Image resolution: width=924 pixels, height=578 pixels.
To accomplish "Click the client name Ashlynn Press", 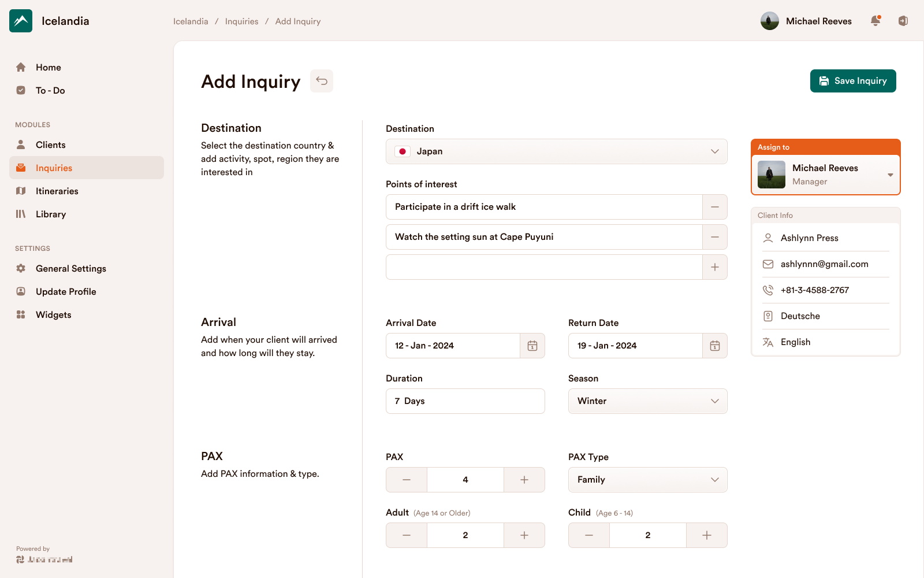I will 810,238.
